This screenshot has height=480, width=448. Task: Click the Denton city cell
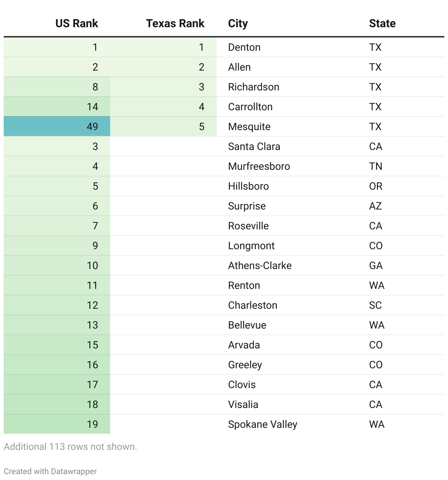tap(244, 47)
